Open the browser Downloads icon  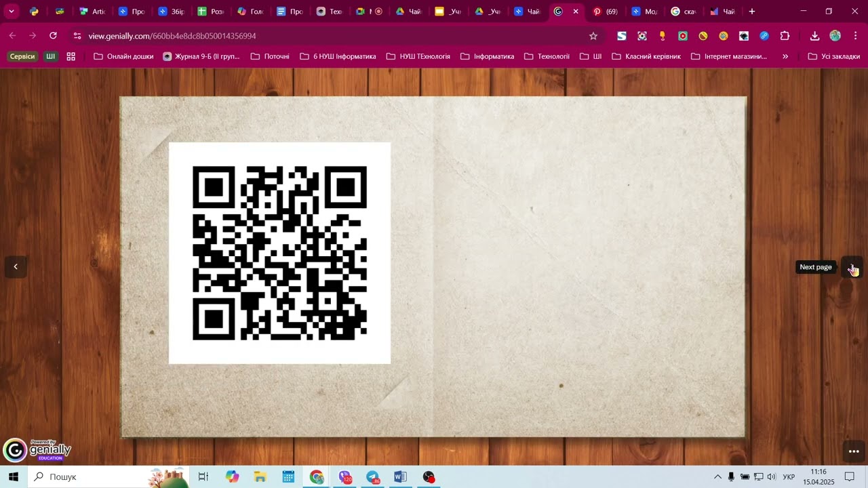coord(814,36)
